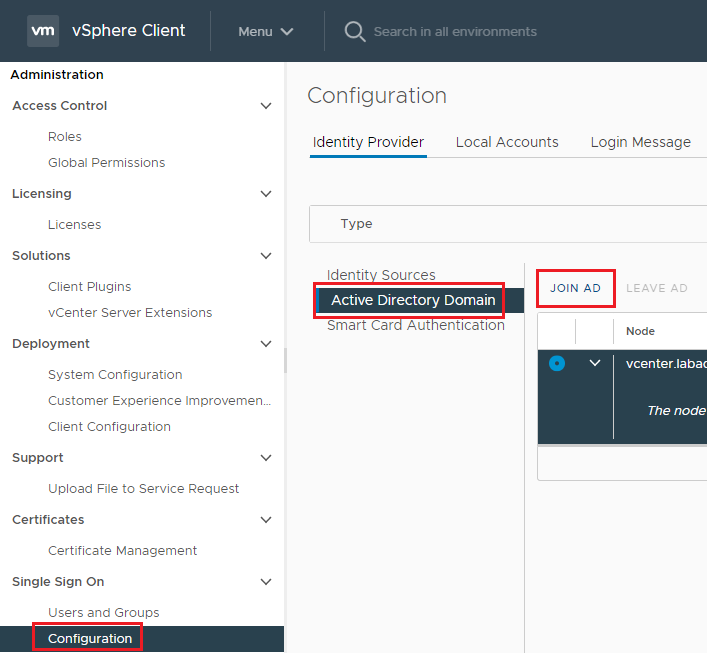Image resolution: width=707 pixels, height=653 pixels.
Task: Collapse the Single Sign On section
Action: (265, 582)
